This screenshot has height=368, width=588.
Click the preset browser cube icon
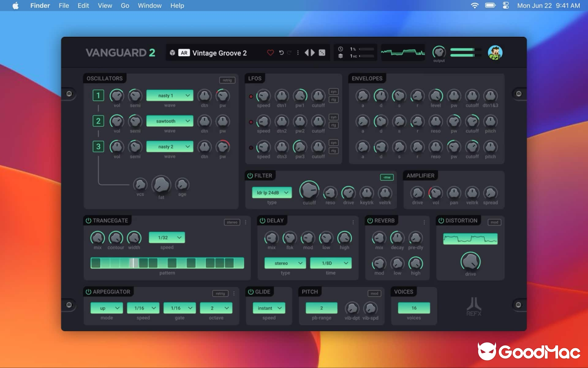172,53
